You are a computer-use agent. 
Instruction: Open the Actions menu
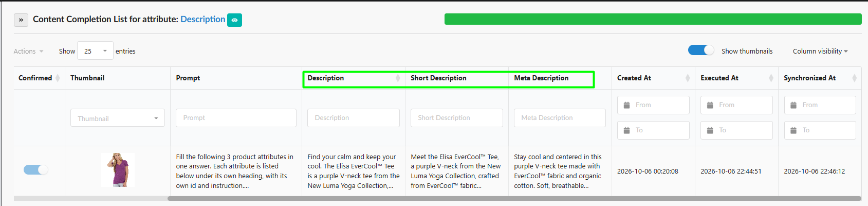(29, 51)
